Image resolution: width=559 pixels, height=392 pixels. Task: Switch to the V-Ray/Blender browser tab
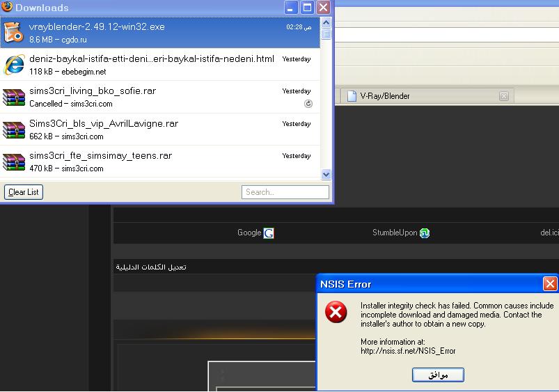click(427, 96)
